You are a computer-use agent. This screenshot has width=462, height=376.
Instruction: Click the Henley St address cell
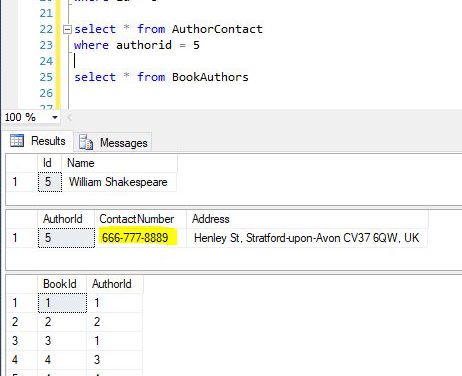[x=307, y=238]
